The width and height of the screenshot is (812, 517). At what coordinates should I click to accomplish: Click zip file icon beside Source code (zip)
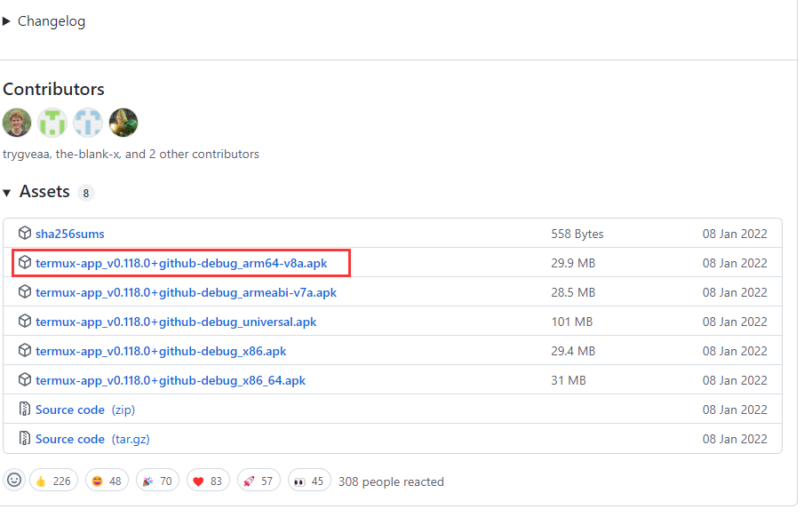click(x=24, y=409)
